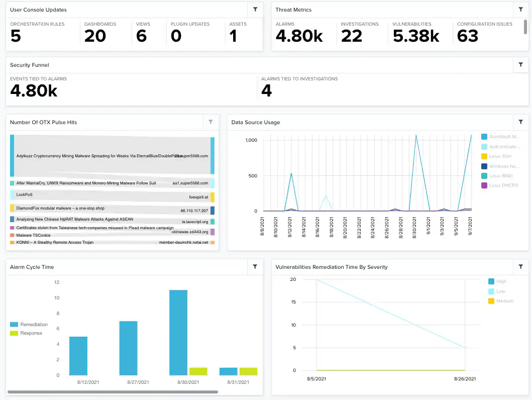Open Orchestration Rules count 5
This screenshot has width=532, height=400.
click(x=16, y=36)
